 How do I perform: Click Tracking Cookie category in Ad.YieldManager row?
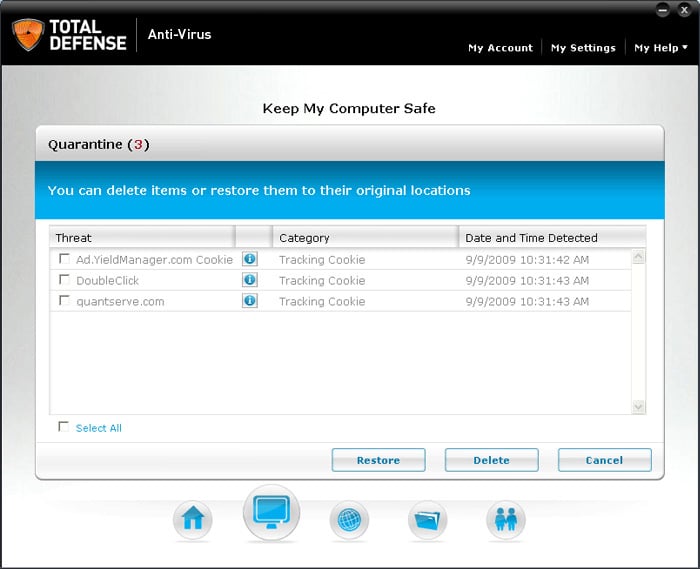[322, 260]
